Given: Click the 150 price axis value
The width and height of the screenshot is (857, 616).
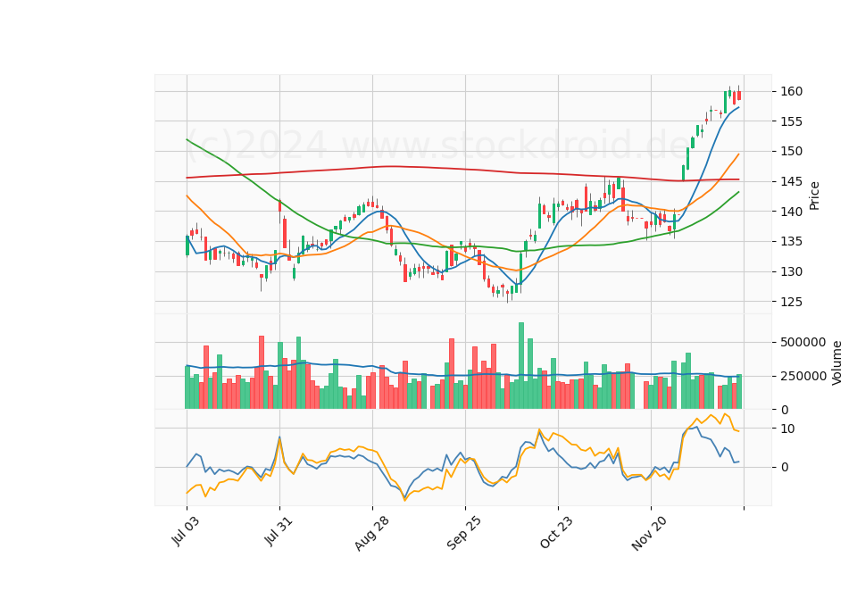Looking at the screenshot, I should pos(791,152).
